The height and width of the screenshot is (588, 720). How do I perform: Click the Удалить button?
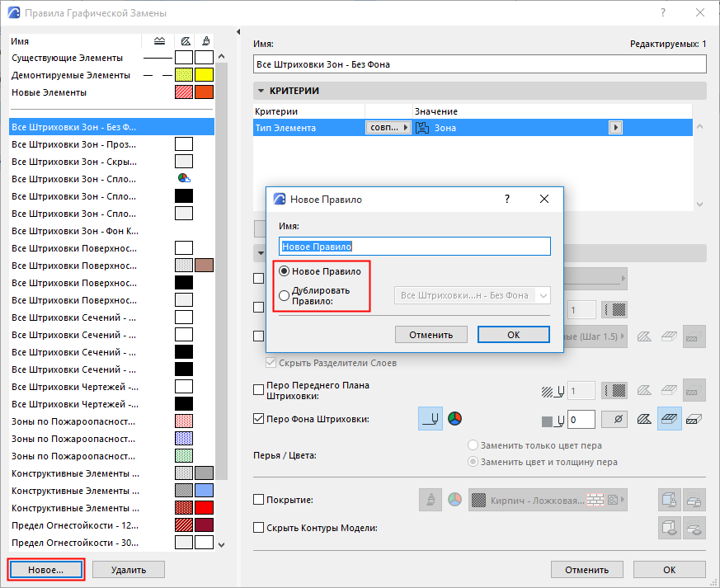(x=129, y=570)
